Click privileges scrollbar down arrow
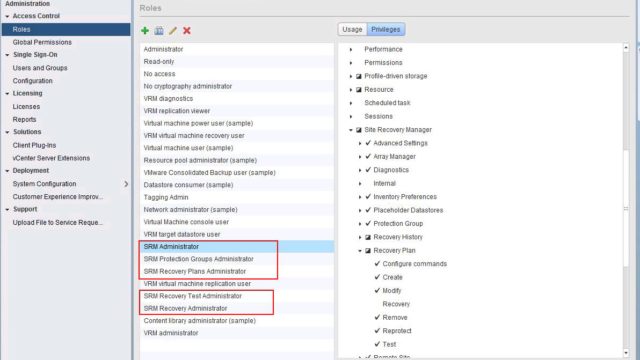Screen dimensions: 640x360 pyautogui.click(x=626, y=353)
